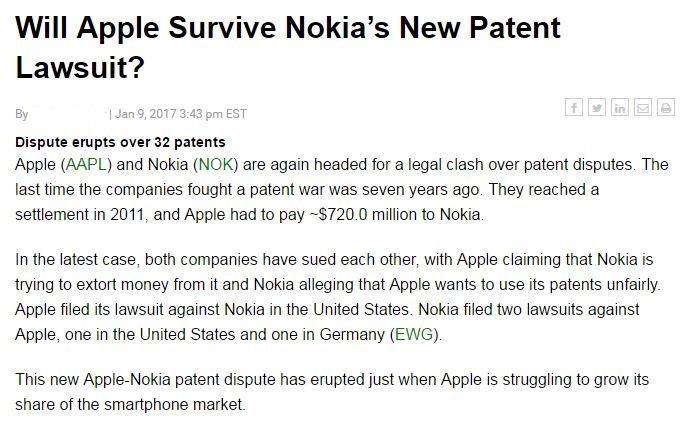Click the author byline 'By' label
684x430 pixels.
[x=21, y=114]
